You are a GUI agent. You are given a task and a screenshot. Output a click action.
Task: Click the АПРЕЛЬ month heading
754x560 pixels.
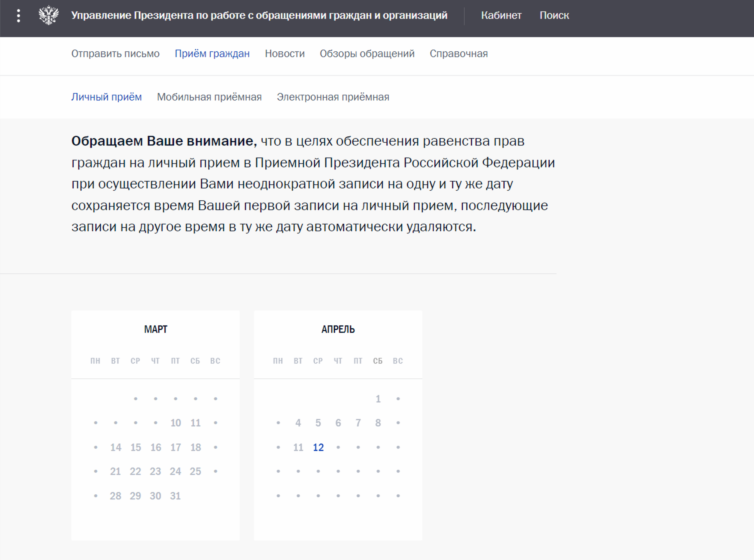[338, 329]
